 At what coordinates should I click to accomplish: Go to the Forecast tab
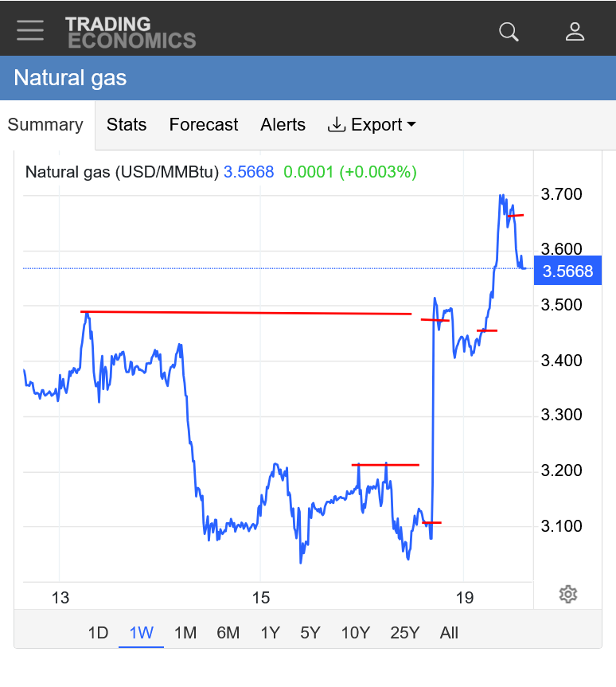click(x=204, y=125)
